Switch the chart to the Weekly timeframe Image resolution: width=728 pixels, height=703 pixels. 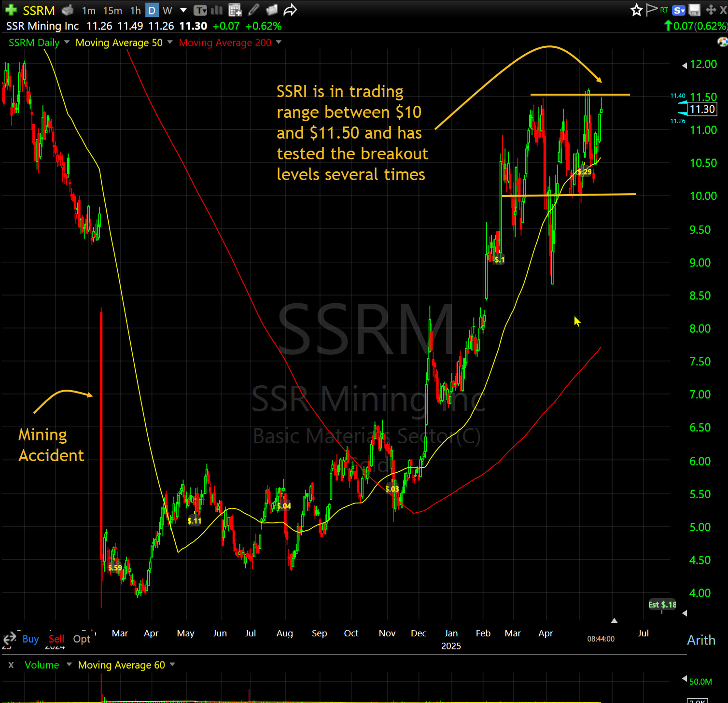pos(167,11)
